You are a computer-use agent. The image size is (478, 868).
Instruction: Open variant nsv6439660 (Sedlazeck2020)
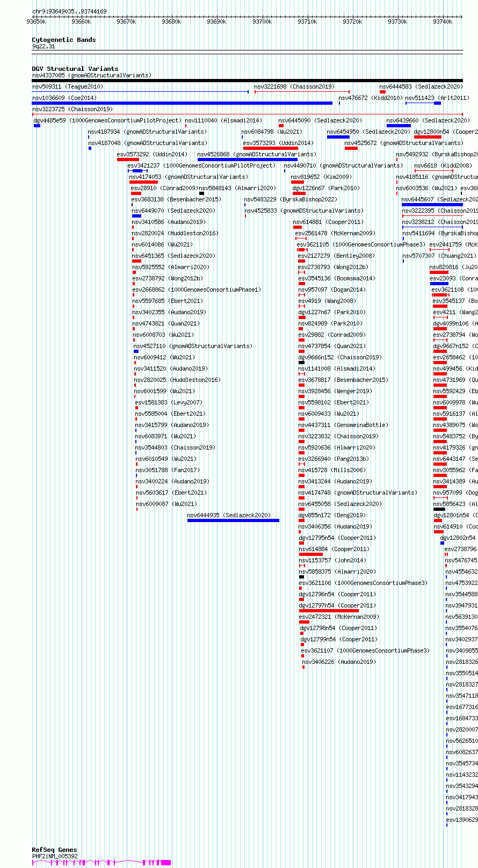tap(428, 120)
